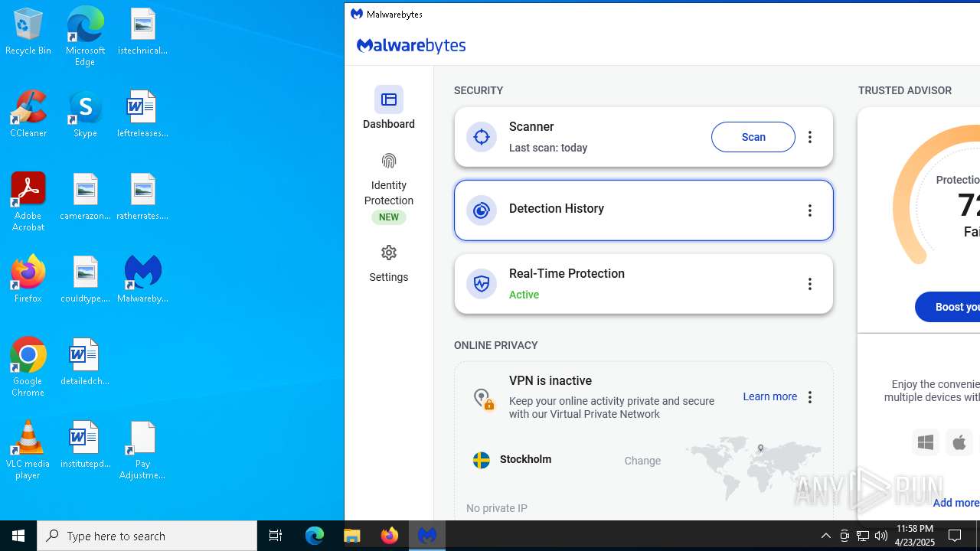The image size is (980, 551).
Task: Select leftreleases... Word document on desktop
Action: pyautogui.click(x=142, y=114)
